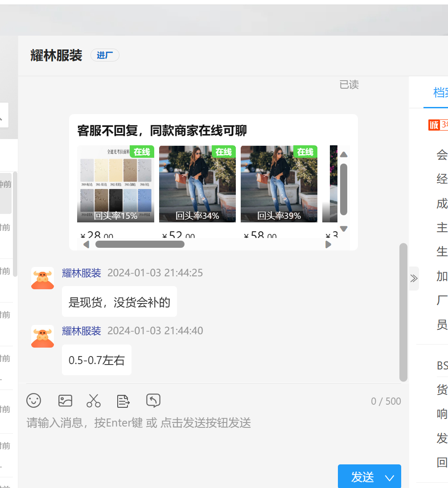This screenshot has width=448, height=488.
Task: Click the chat message vertical scrollbar
Action: (403, 312)
